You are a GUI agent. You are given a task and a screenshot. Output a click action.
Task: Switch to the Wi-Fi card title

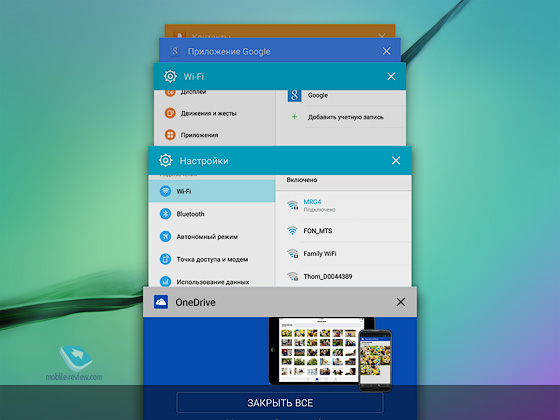tap(194, 76)
